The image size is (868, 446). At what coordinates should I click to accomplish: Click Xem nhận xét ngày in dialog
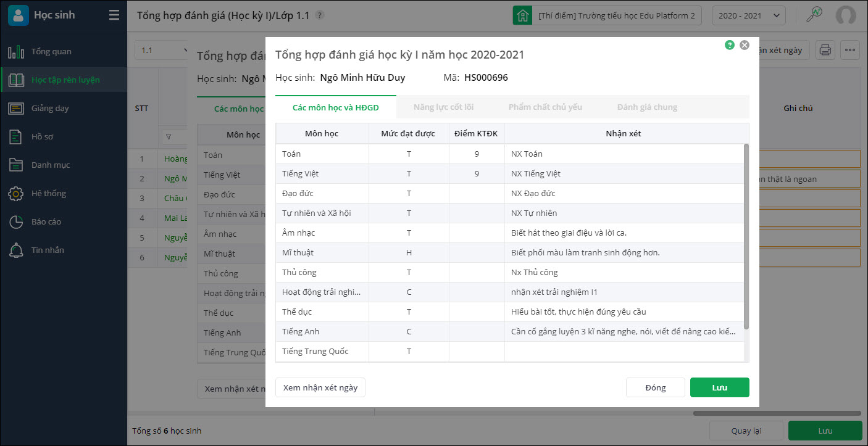(320, 387)
